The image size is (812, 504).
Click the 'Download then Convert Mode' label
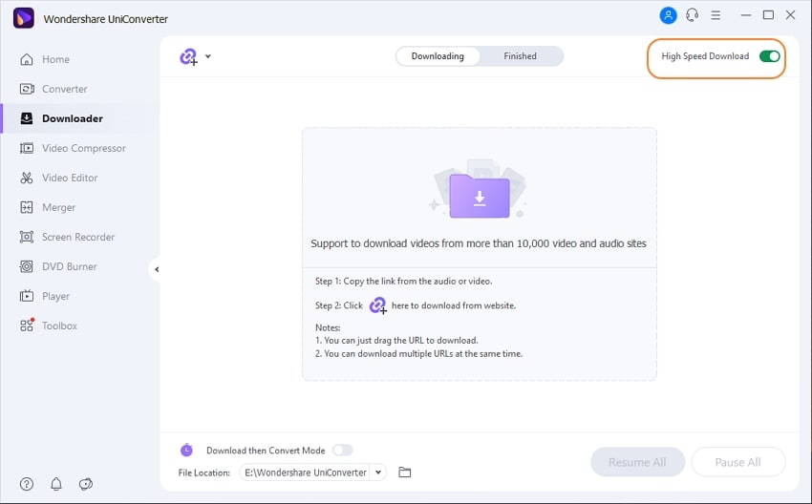click(266, 451)
